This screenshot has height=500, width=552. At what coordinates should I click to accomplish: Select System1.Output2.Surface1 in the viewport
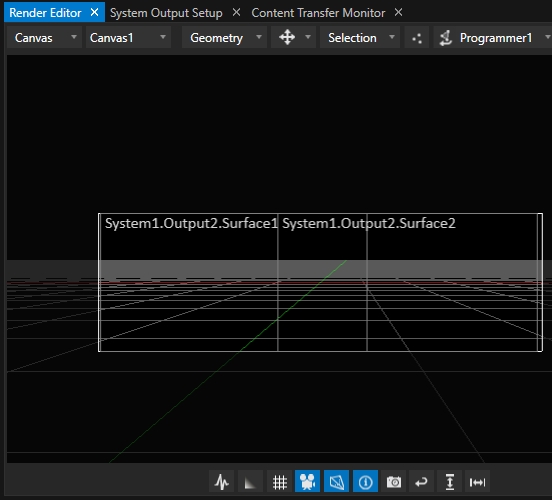188,282
